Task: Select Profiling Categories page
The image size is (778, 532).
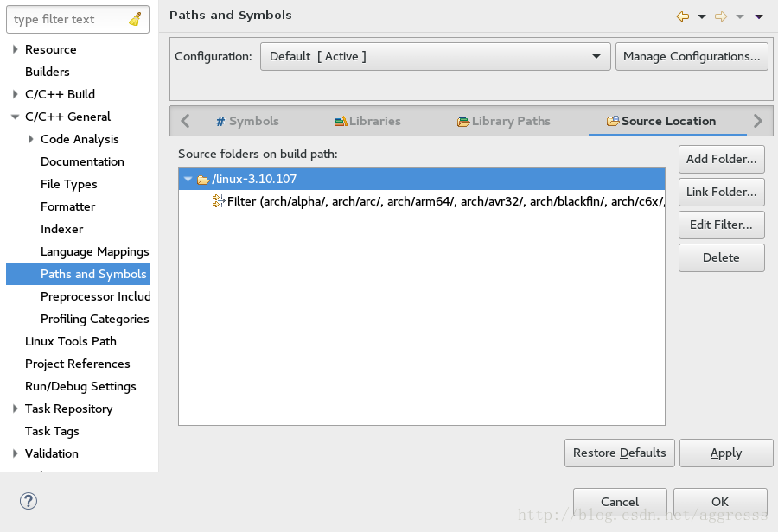Action: point(95,319)
